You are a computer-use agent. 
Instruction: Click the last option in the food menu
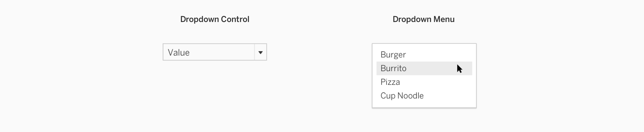click(x=402, y=96)
